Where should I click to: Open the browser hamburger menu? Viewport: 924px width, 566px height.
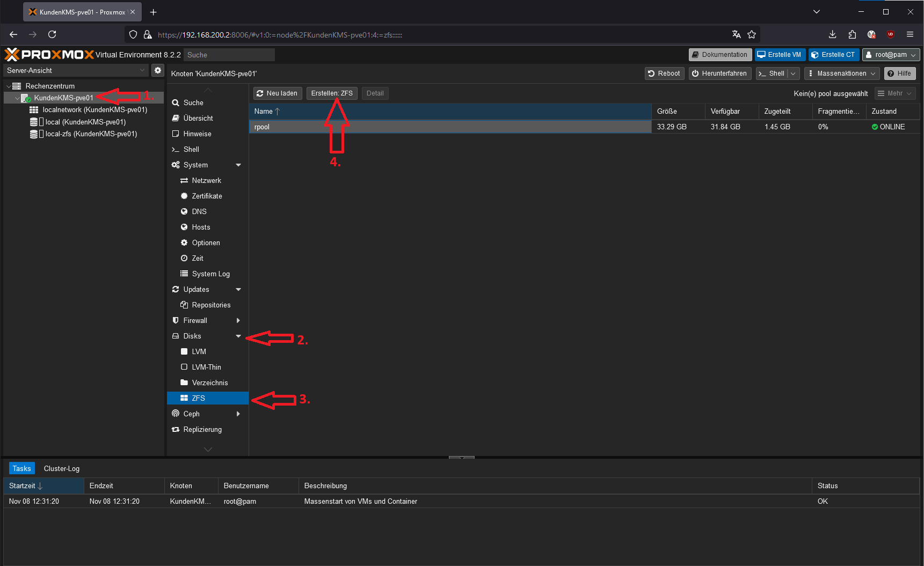point(910,34)
